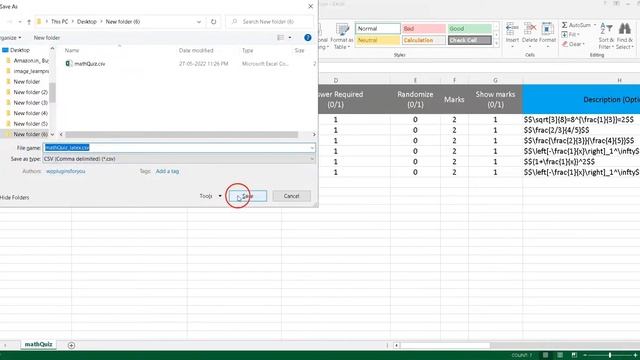This screenshot has height=360, width=640.
Task: Refresh the New folder (6) location
Action: point(213,22)
